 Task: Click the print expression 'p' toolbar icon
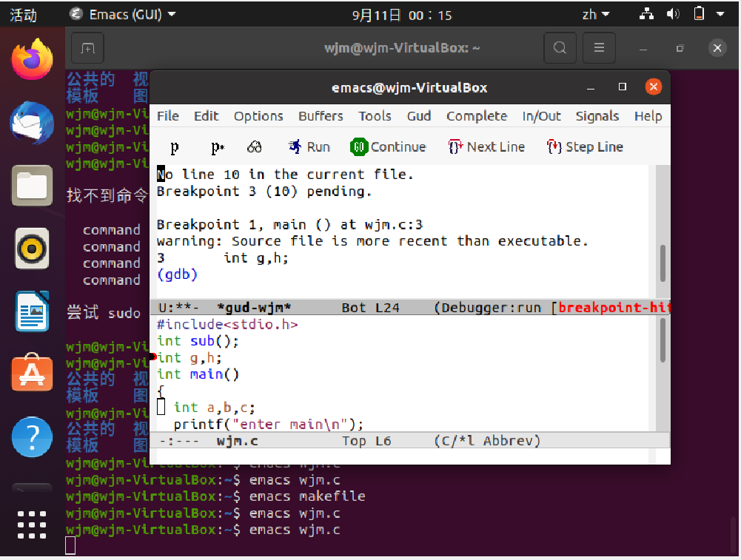[x=175, y=147]
